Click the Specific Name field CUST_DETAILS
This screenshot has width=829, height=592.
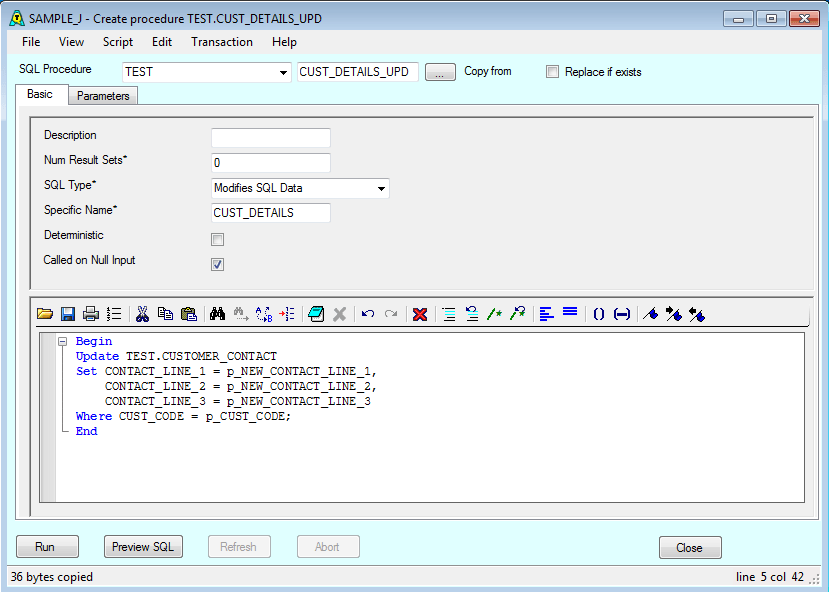[x=271, y=213]
